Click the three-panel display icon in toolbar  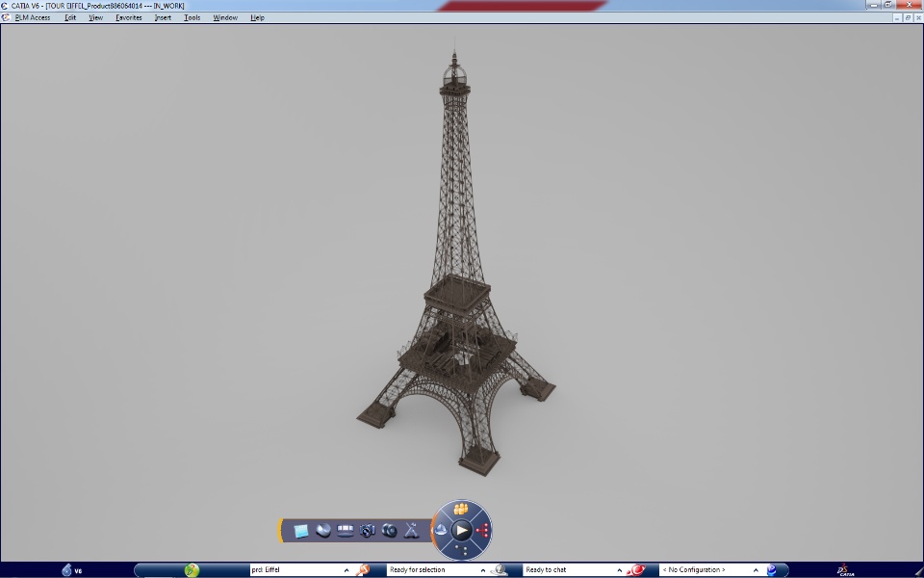pos(346,530)
